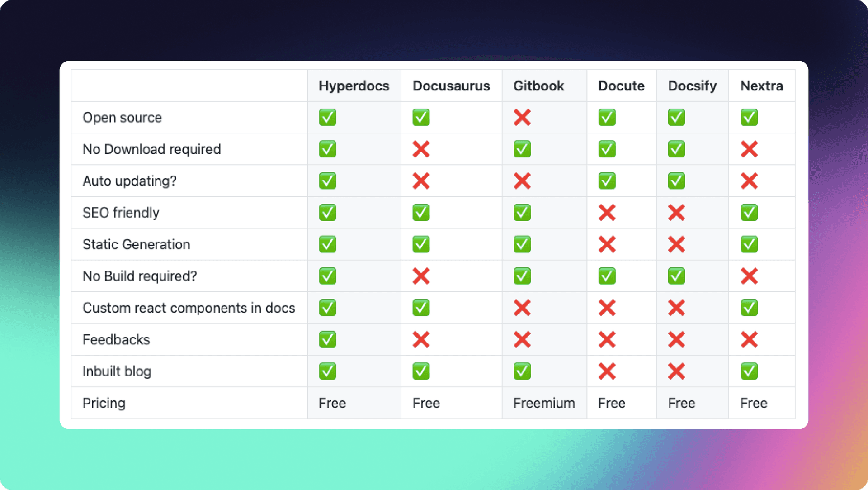The height and width of the screenshot is (490, 868).
Task: Select the Docusaurus column header
Action: click(x=451, y=86)
